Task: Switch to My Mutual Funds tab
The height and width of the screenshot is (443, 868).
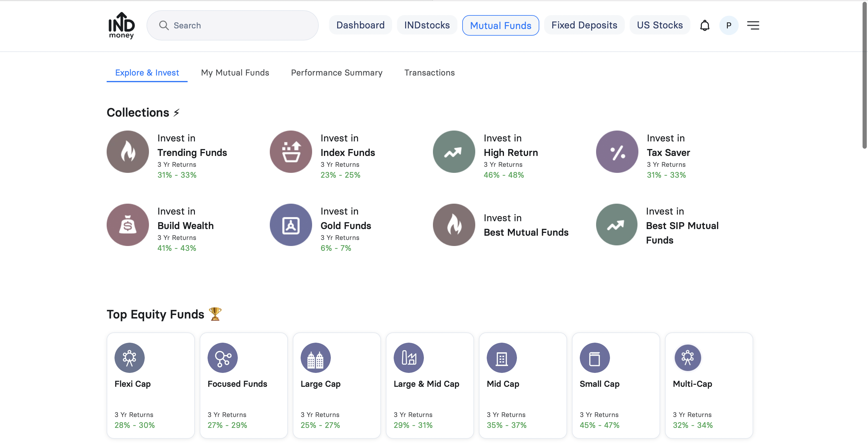Action: pos(235,73)
